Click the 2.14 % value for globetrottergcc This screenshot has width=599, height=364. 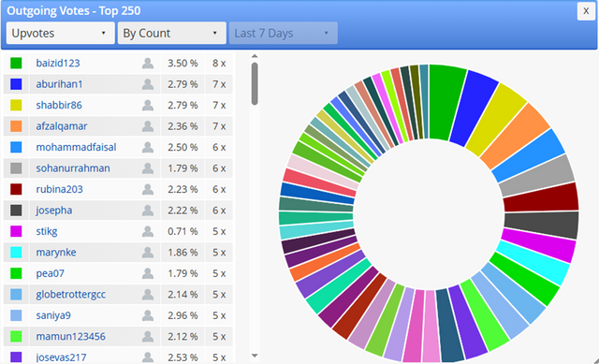(183, 295)
